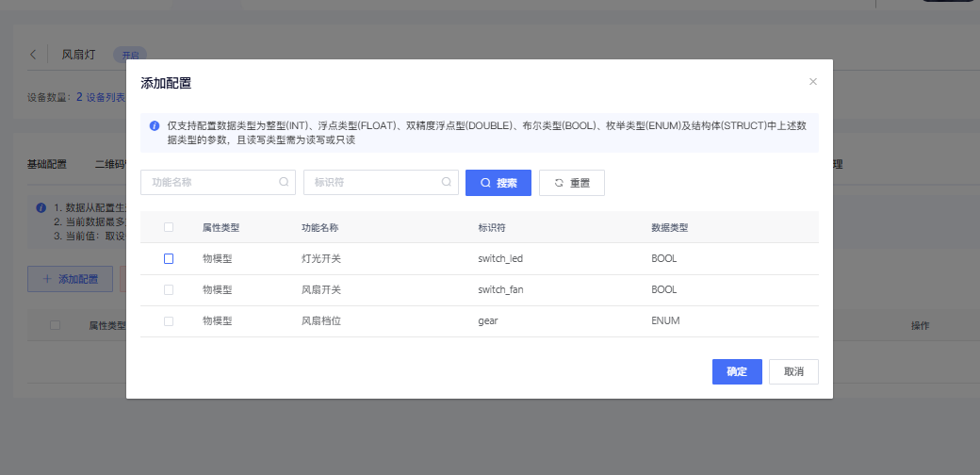The height and width of the screenshot is (475, 980).
Task: Reset filters with the 重置 button
Action: coord(571,183)
